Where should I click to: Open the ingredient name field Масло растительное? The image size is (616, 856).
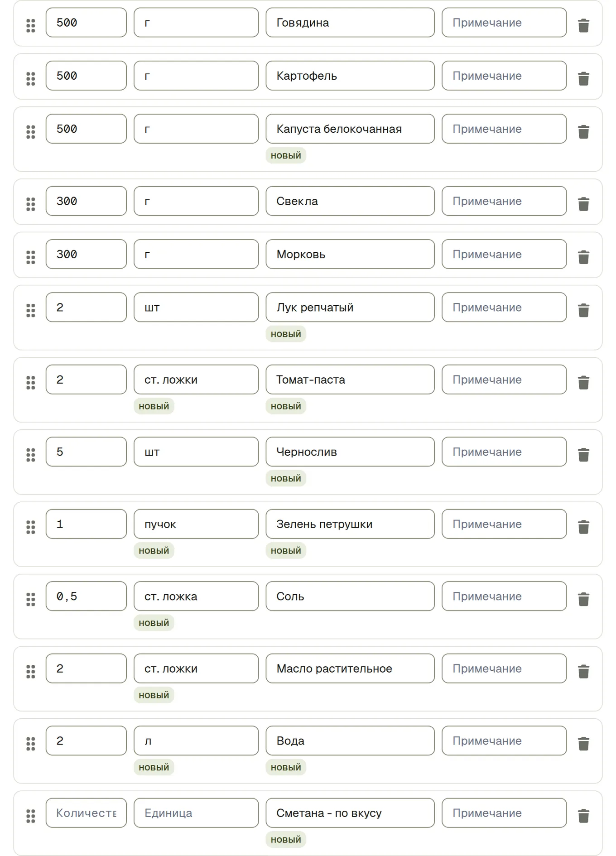350,668
